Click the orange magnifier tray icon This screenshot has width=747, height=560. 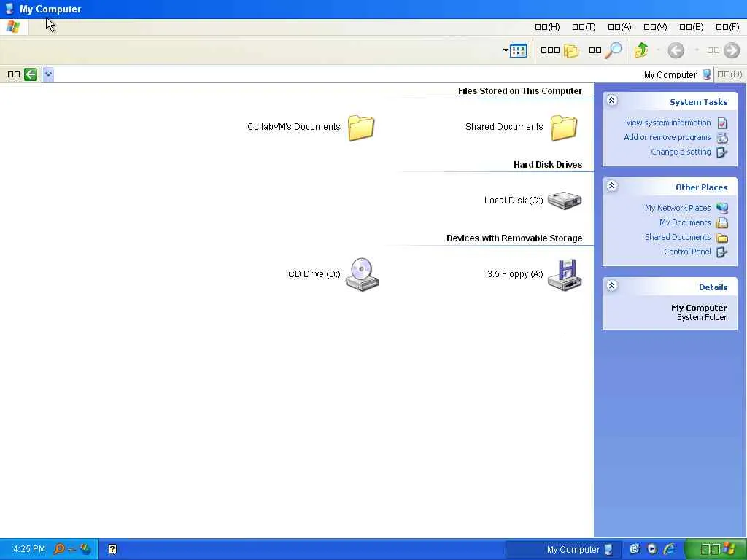pos(59,549)
